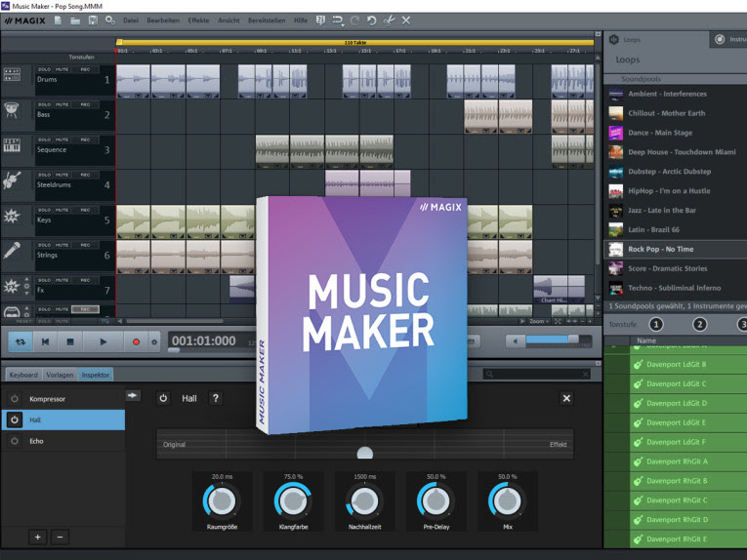Screen dimensions: 747x560
Task: Open program settings via gears icon
Action: tap(110, 20)
